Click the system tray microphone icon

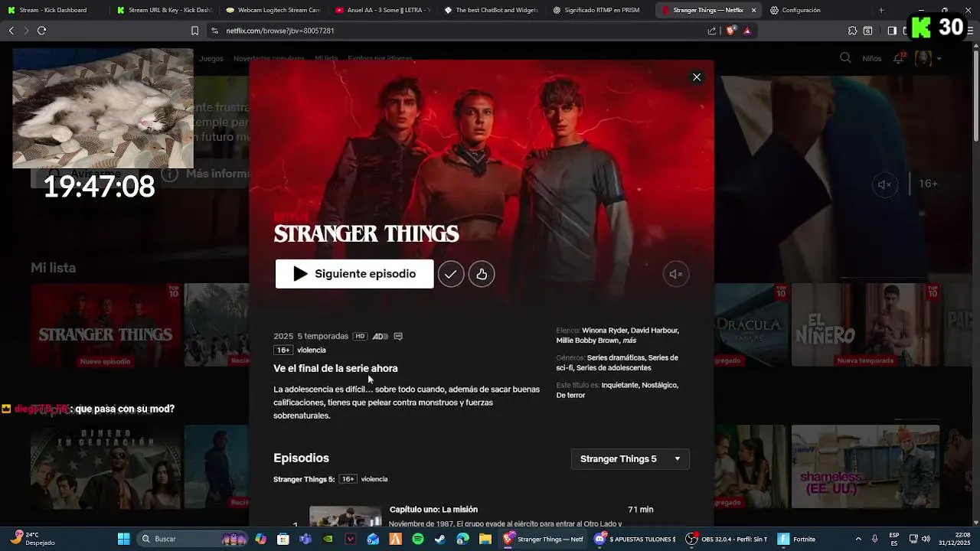click(874, 539)
